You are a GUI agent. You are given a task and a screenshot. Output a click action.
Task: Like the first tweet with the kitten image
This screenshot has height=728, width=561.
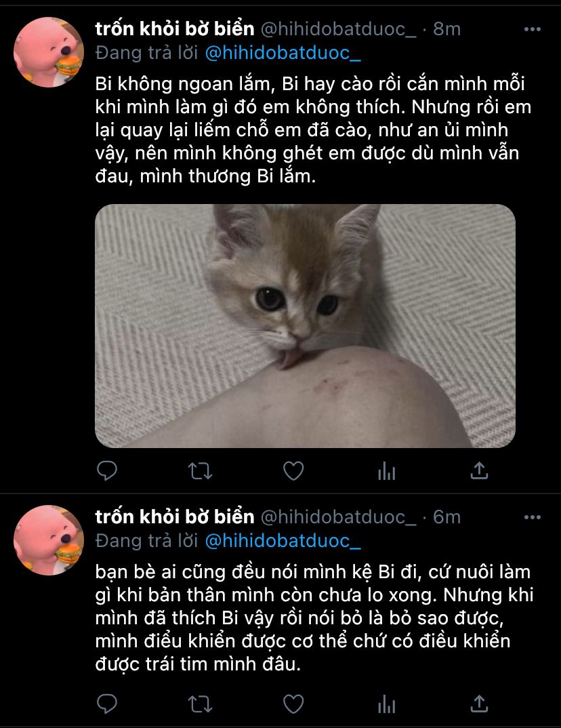293,471
